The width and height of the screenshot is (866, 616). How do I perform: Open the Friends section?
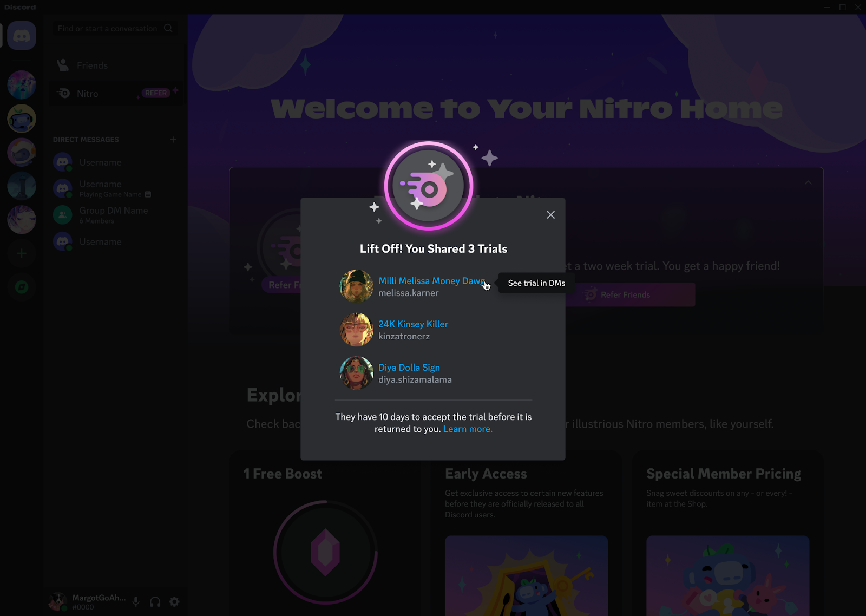tap(92, 65)
